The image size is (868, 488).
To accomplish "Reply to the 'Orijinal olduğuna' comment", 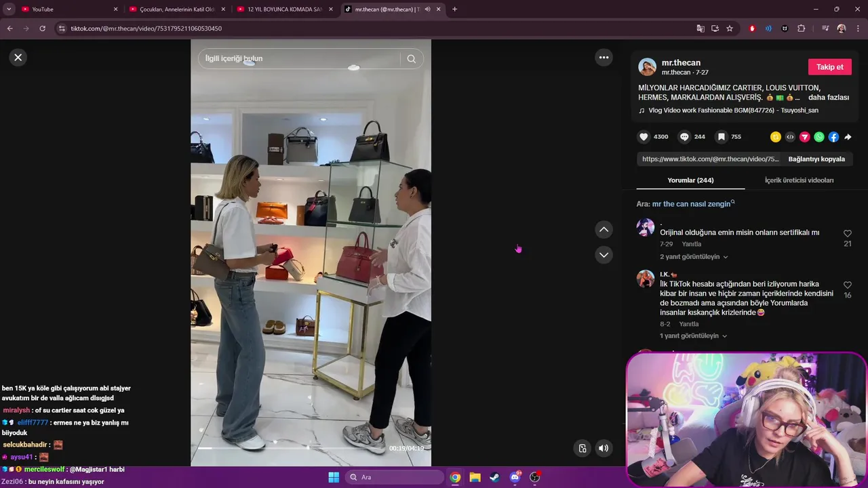I will [x=692, y=244].
